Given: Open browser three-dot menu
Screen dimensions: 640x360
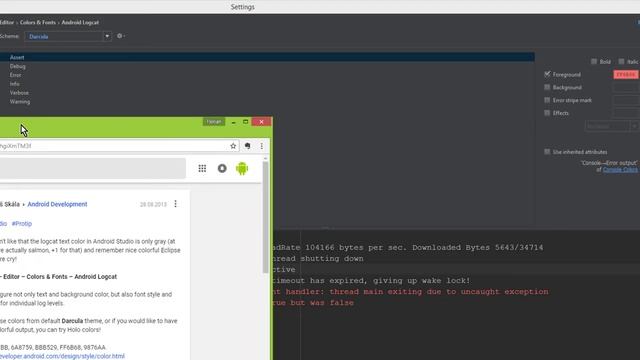Looking at the screenshot, I should click(x=262, y=146).
